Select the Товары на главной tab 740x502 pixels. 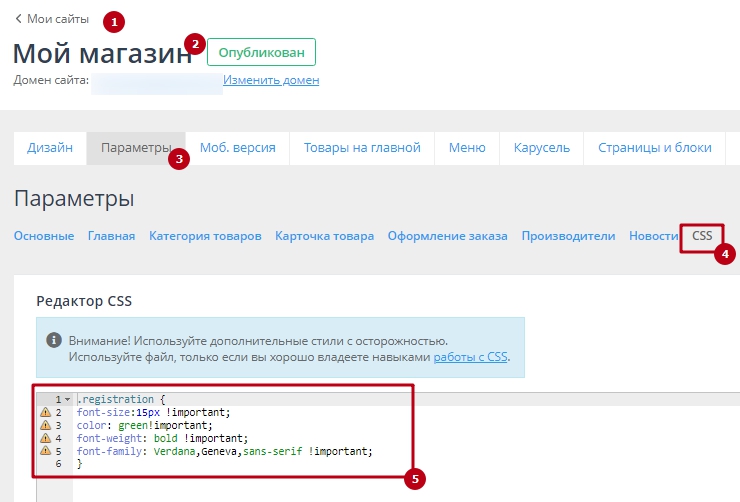tap(362, 148)
